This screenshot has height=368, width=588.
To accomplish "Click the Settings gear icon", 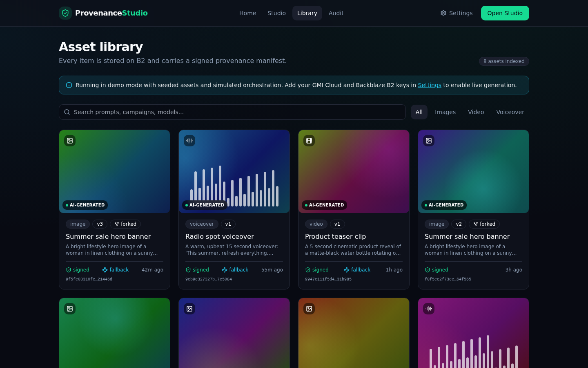I will coord(443,13).
